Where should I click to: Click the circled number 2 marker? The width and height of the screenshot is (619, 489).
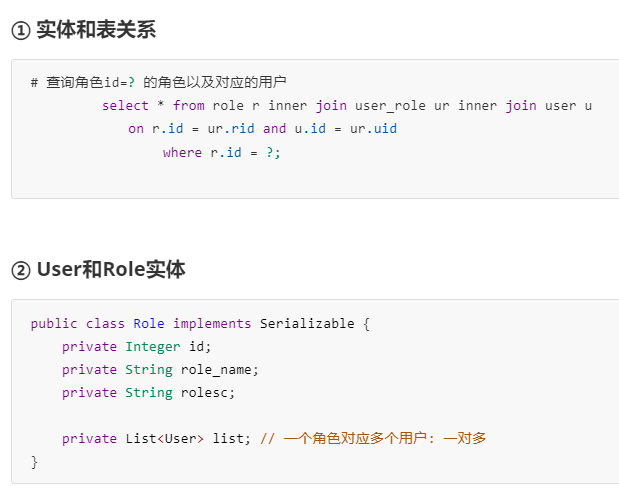(x=21, y=271)
